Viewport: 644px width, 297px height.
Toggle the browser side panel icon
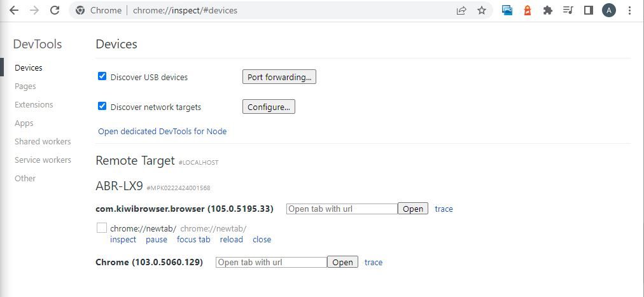tap(589, 11)
